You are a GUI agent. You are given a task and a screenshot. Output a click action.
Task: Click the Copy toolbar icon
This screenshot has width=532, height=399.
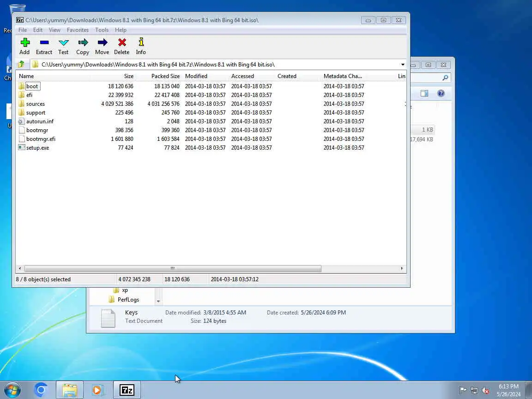[x=83, y=43]
